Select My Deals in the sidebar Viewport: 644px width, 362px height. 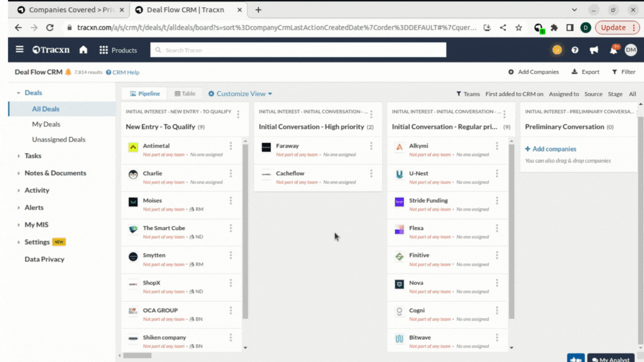pos(46,125)
